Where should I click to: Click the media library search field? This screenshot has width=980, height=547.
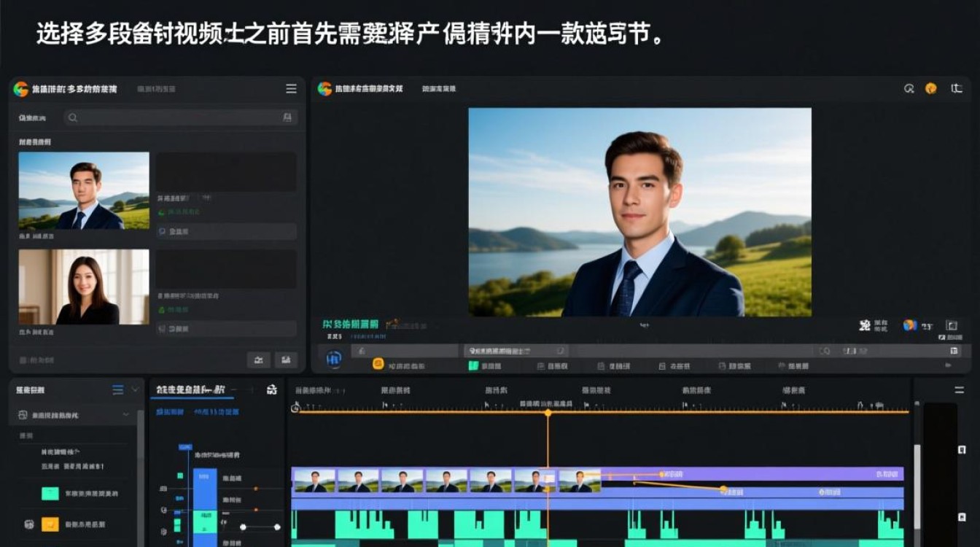[180, 117]
